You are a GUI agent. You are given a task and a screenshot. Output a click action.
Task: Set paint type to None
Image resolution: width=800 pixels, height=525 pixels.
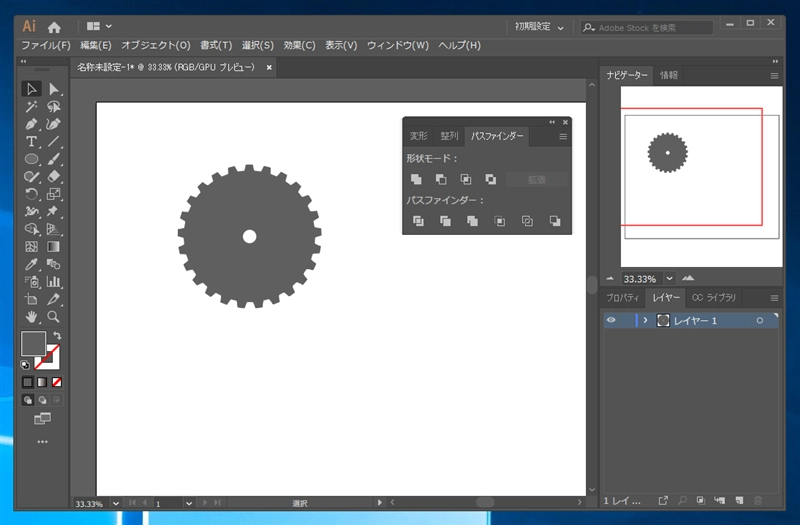[57, 382]
